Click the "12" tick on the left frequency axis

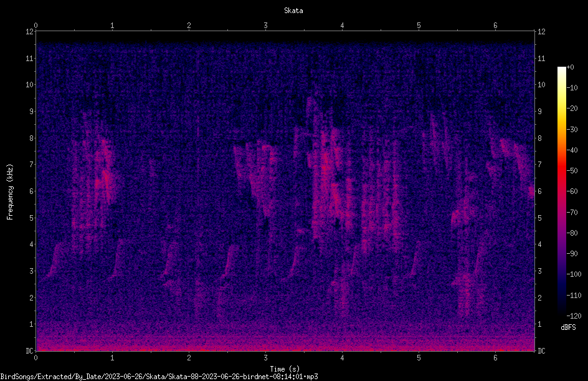coord(30,32)
